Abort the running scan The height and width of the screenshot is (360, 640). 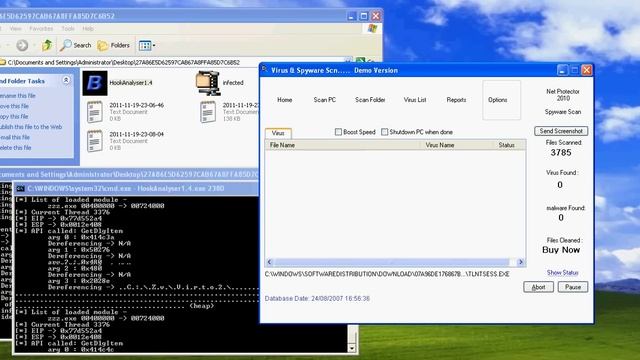click(538, 287)
